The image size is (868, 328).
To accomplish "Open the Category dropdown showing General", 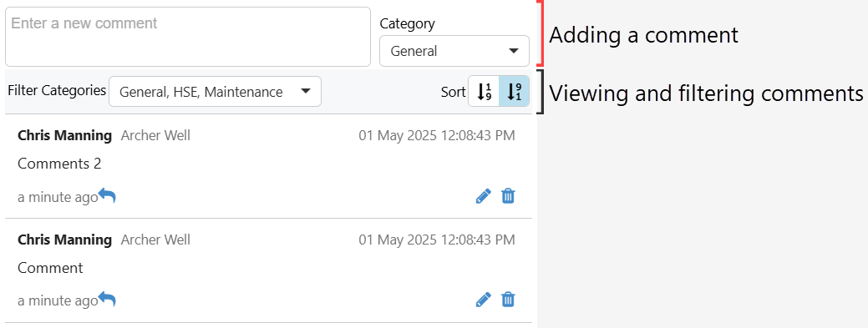I will click(454, 51).
